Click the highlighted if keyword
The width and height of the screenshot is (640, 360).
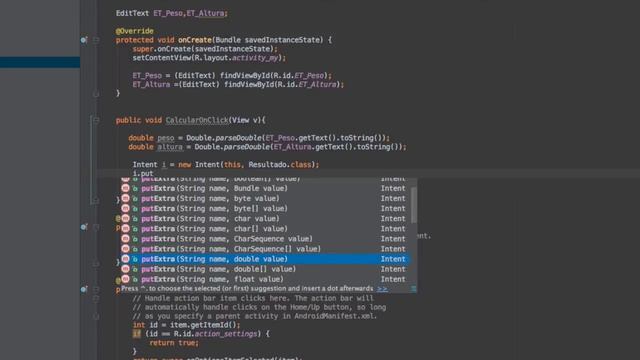[137, 334]
